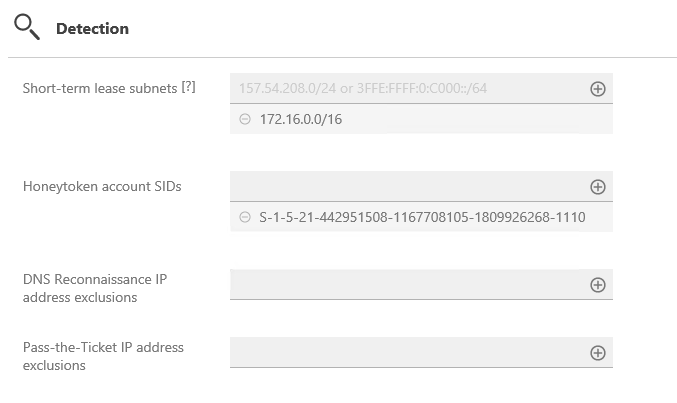This screenshot has height=403, width=677.
Task: Select the Pass-the-Ticket exclusions input box
Action: (409, 352)
